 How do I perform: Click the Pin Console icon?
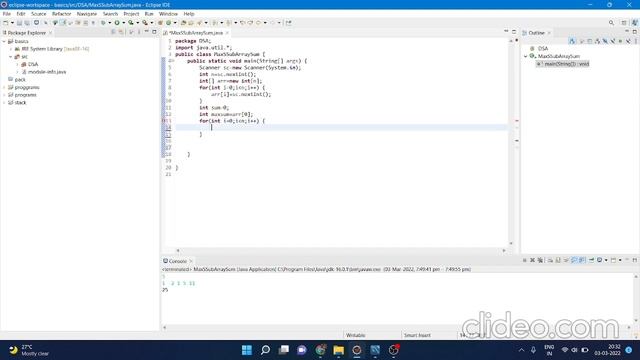(x=591, y=260)
